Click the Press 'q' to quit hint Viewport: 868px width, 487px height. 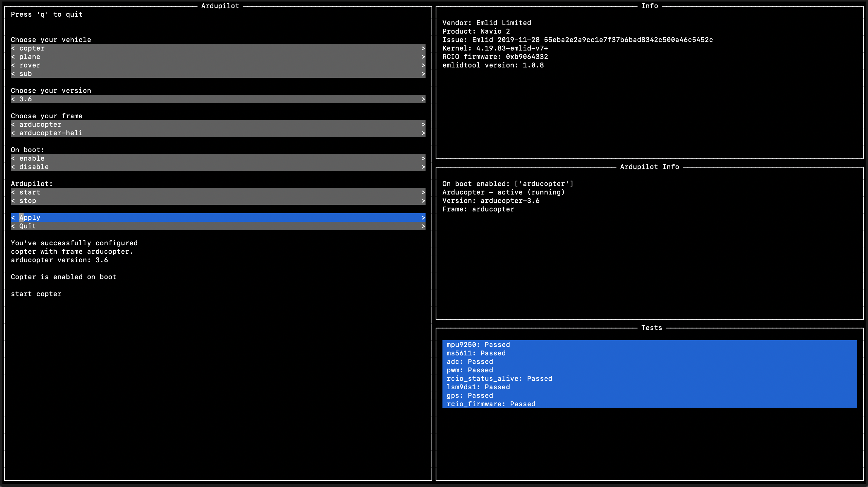pos(47,14)
